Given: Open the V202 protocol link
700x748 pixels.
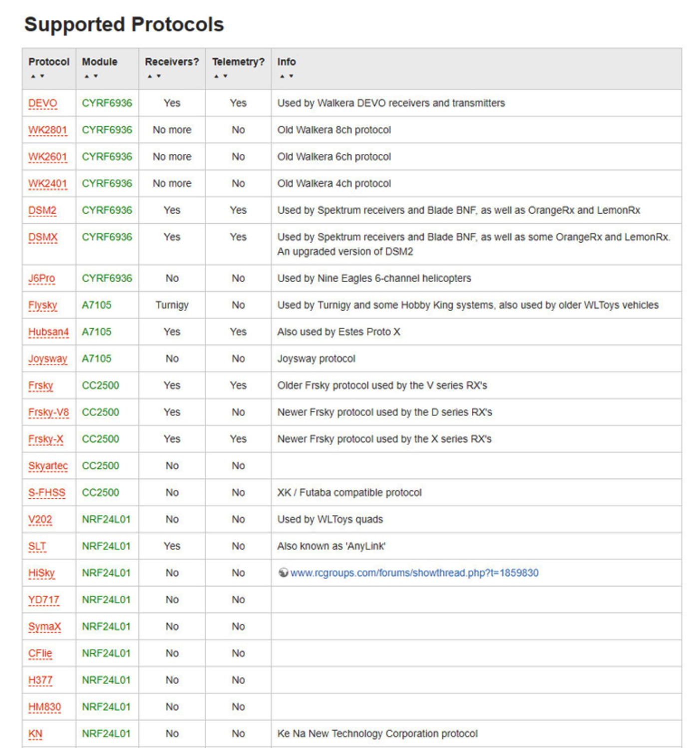Looking at the screenshot, I should tap(40, 520).
